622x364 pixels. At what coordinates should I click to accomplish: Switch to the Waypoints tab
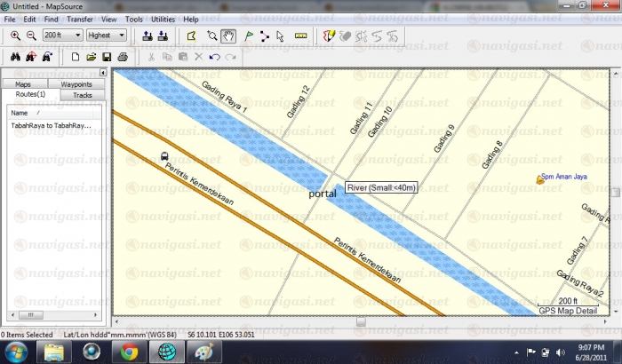click(76, 84)
